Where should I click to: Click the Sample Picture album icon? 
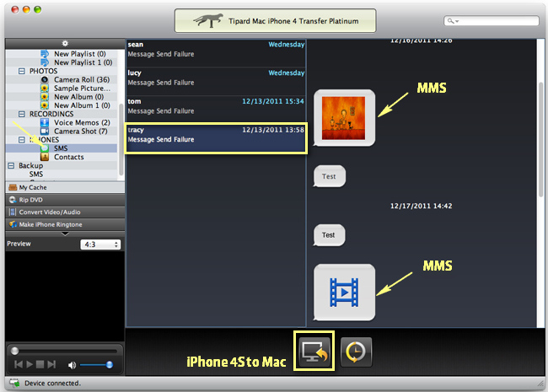pos(45,88)
